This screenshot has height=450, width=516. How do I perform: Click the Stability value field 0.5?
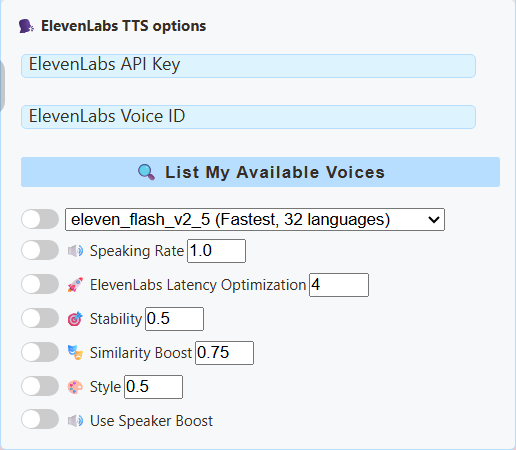point(174,319)
